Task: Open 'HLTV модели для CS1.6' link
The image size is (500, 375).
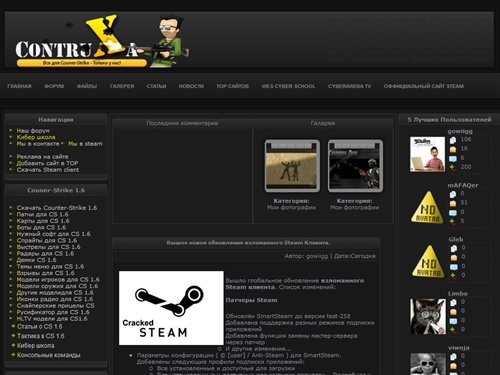Action: tap(52, 319)
